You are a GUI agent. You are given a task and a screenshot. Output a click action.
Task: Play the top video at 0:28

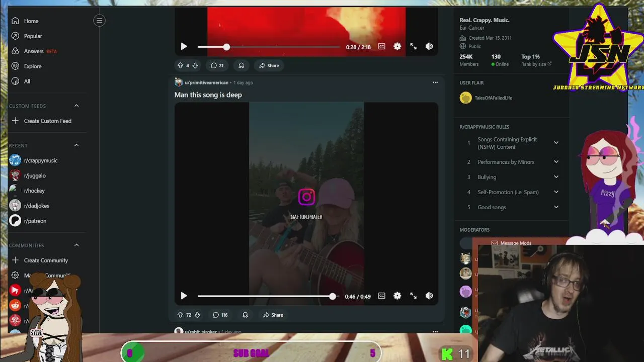tap(184, 46)
